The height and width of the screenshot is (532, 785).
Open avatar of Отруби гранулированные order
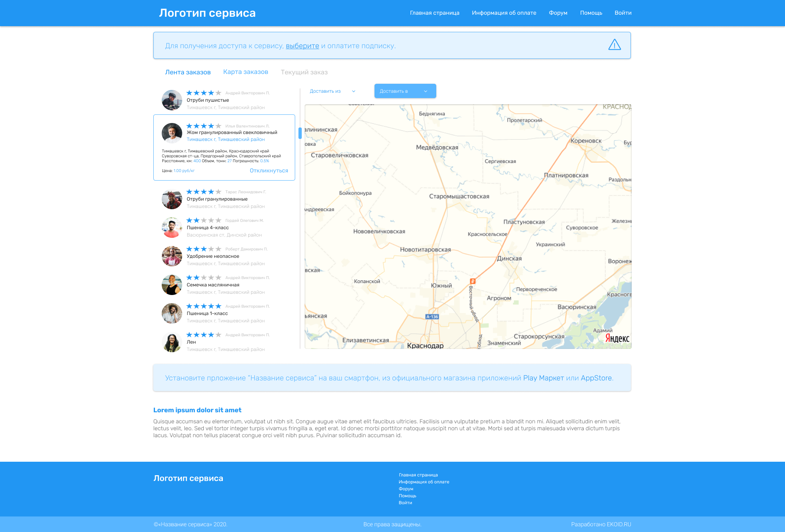pos(172,199)
